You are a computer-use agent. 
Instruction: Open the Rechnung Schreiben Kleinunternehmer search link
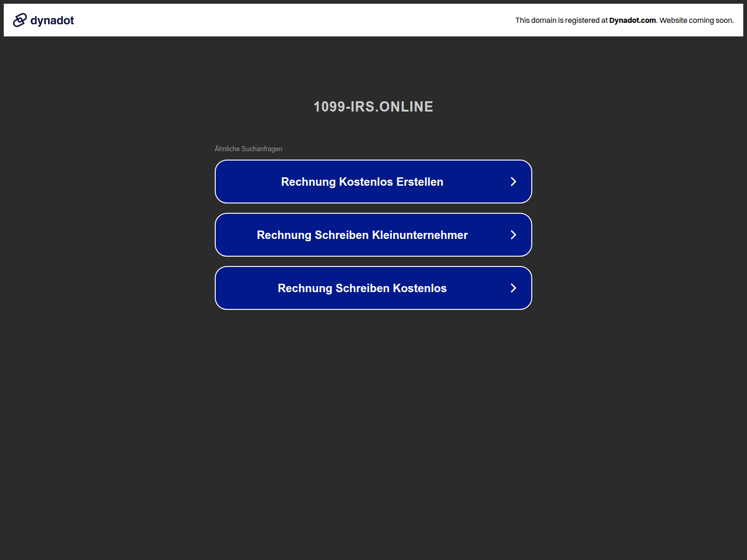(x=373, y=235)
